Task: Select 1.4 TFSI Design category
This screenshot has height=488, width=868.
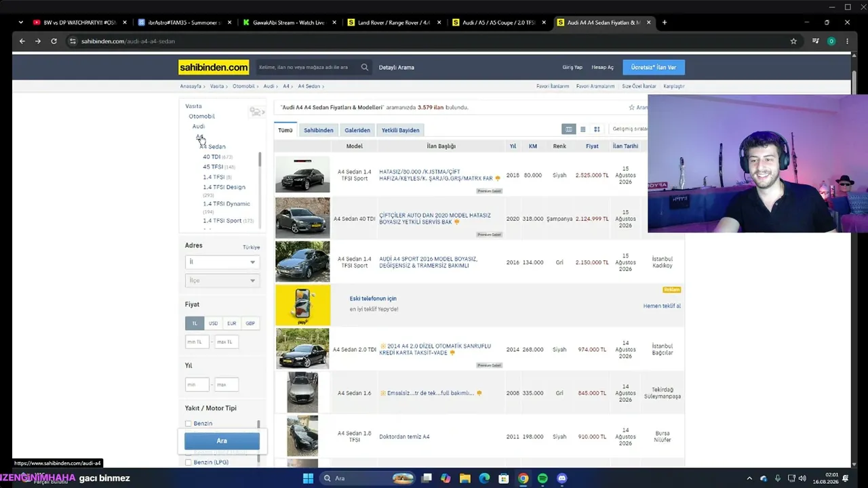Action: [x=224, y=187]
